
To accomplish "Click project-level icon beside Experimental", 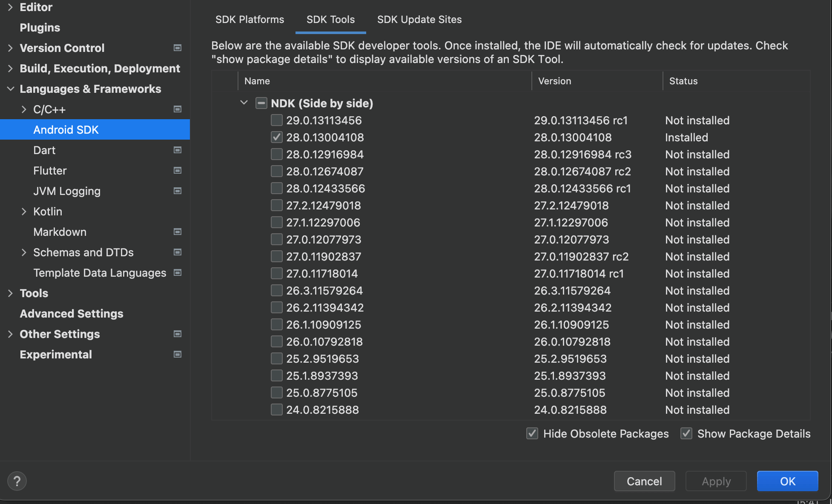I will pyautogui.click(x=178, y=355).
